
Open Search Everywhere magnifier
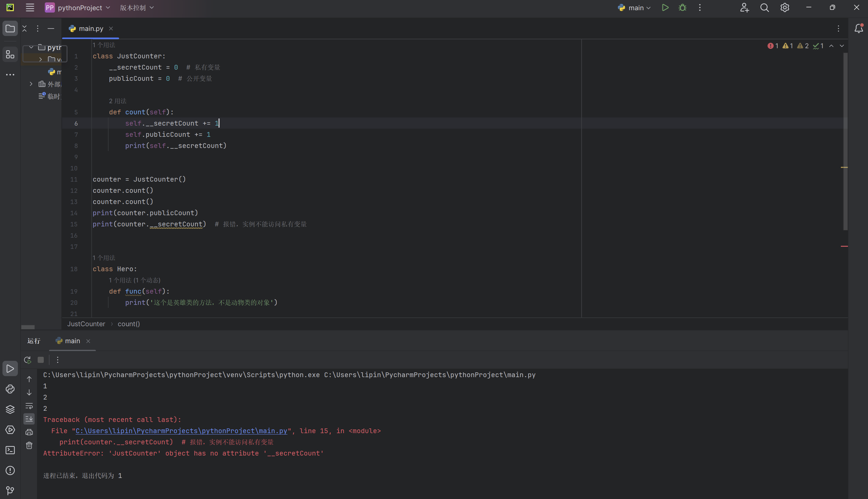[765, 7]
